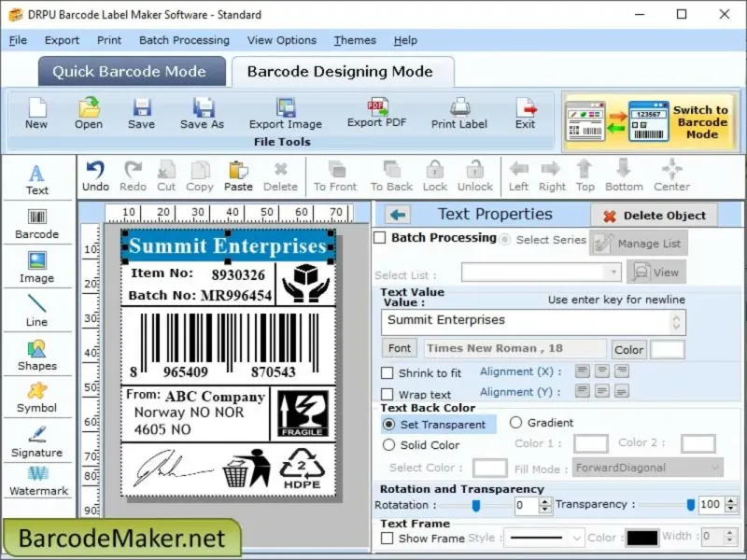Select the Watermark tool
Viewport: 747px width, 560px height.
click(x=38, y=481)
